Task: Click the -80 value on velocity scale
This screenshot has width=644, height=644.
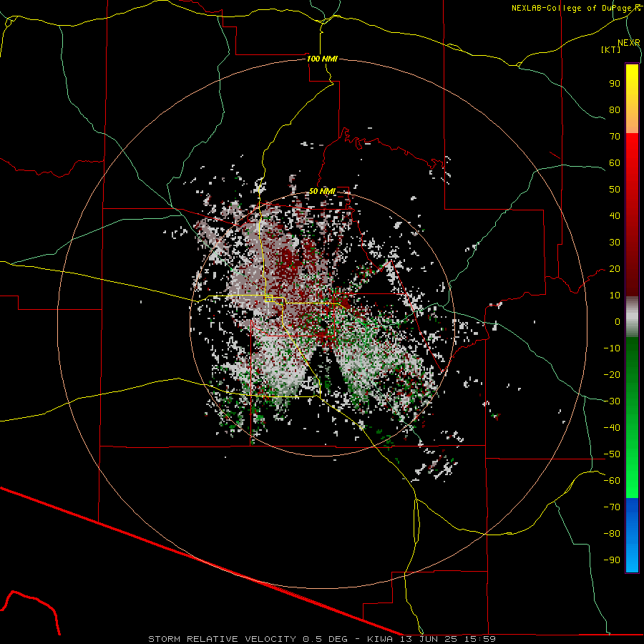Action: [612, 534]
